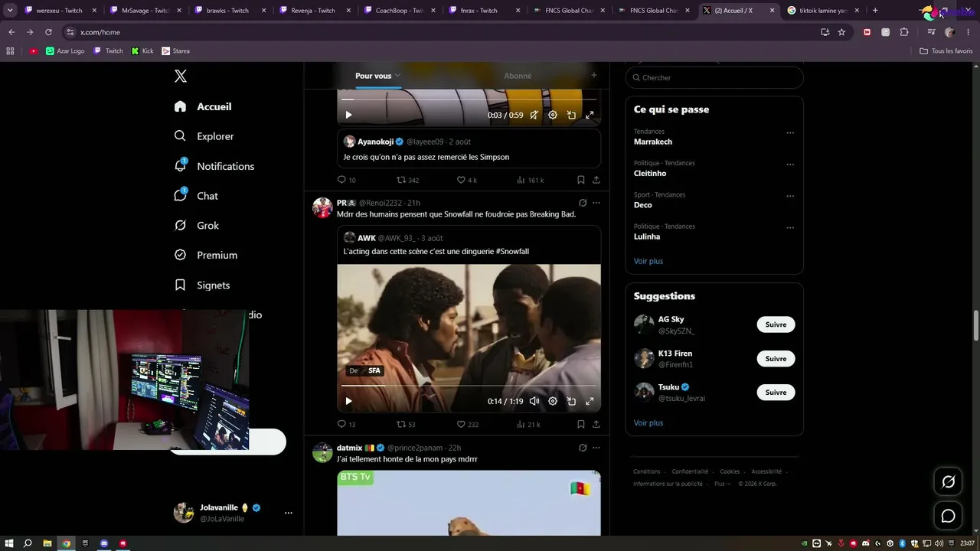Viewport: 980px width, 551px height.
Task: Enter fullscreen on the Snowfall video
Action: [x=590, y=401]
